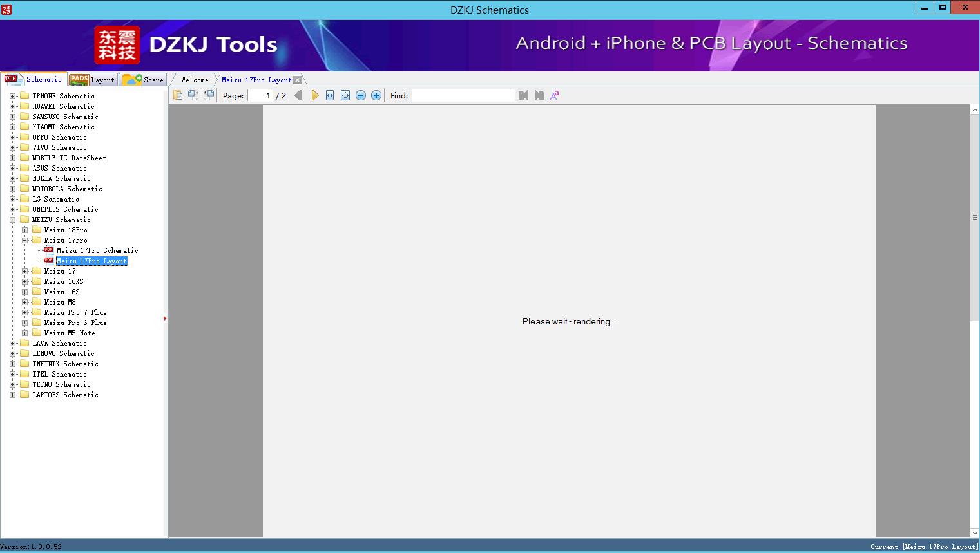980x553 pixels.
Task: Select MOBILE IC DataSheet in the tree
Action: pyautogui.click(x=69, y=158)
